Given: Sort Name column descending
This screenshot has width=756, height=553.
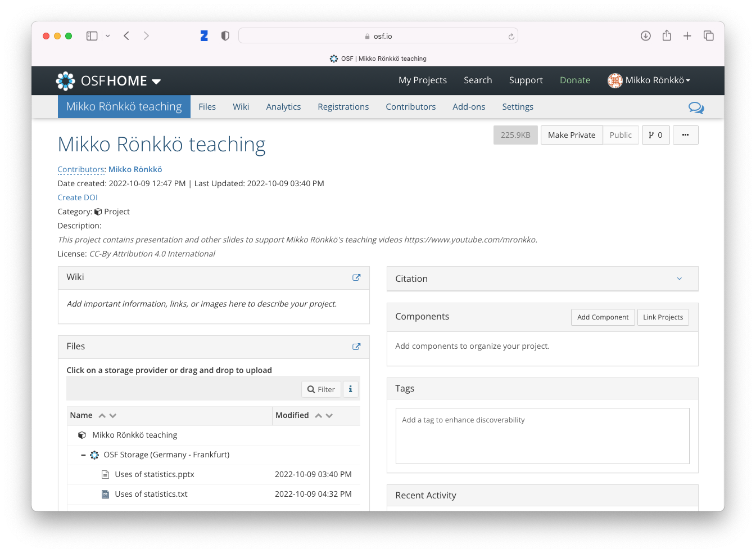Looking at the screenshot, I should click(113, 416).
